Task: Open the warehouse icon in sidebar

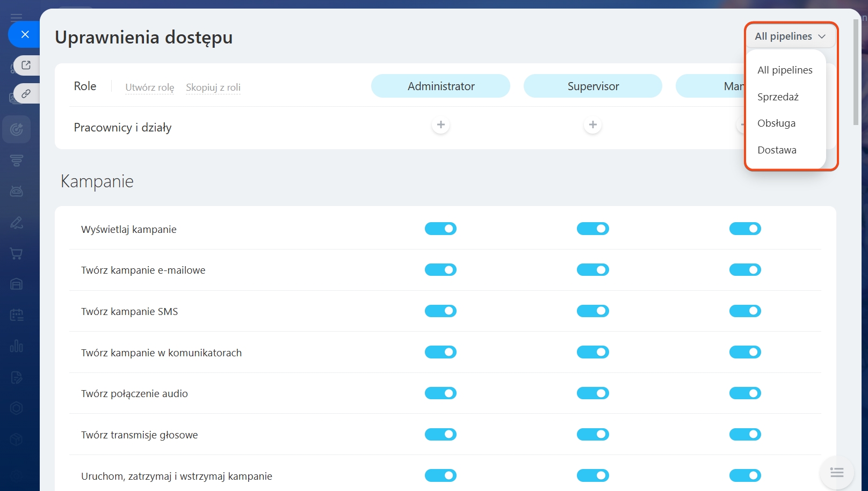Action: coord(17,284)
